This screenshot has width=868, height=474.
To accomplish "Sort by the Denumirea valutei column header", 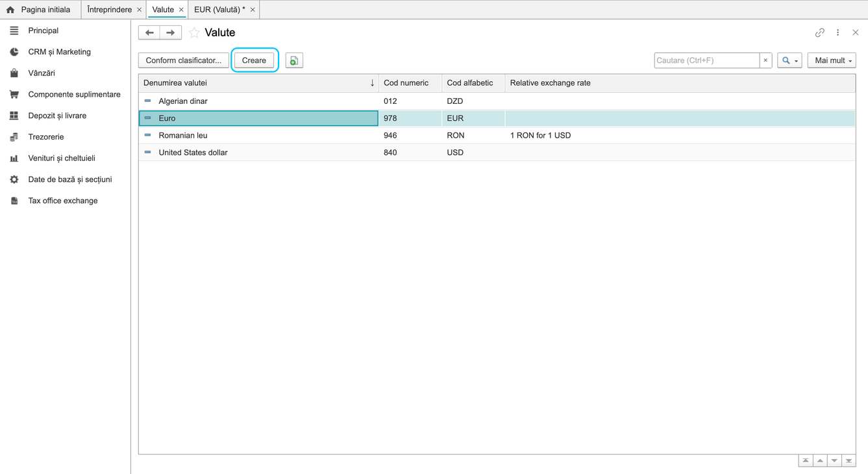I will [x=258, y=83].
